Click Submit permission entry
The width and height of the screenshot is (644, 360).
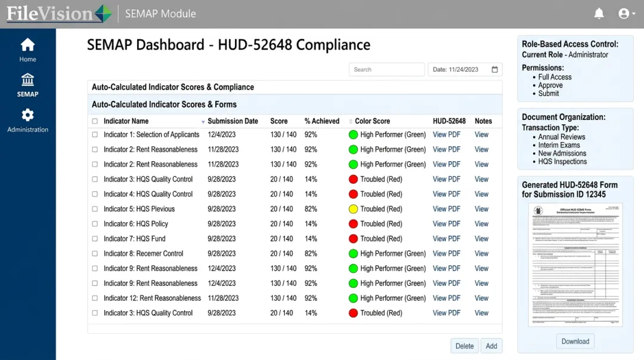[x=549, y=93]
